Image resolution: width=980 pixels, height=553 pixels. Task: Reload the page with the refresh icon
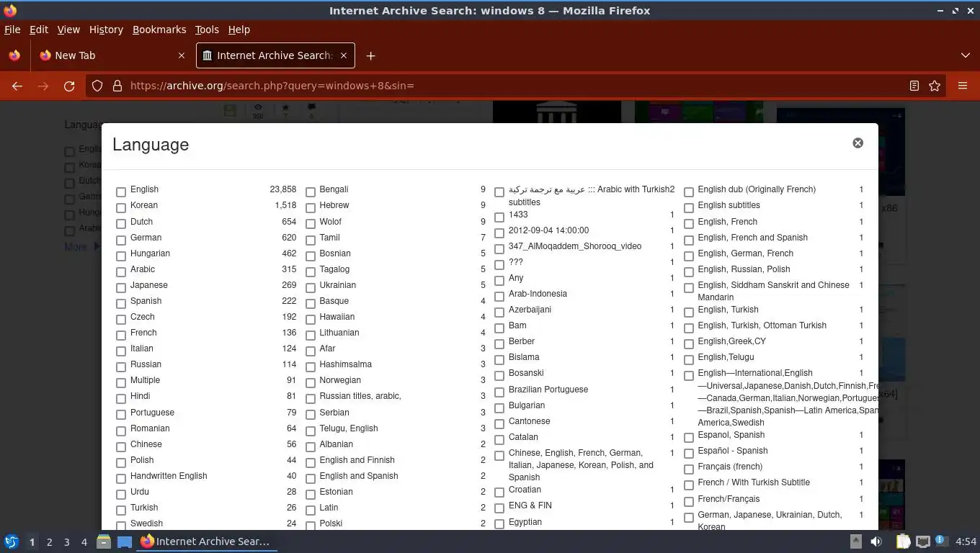[x=69, y=86]
